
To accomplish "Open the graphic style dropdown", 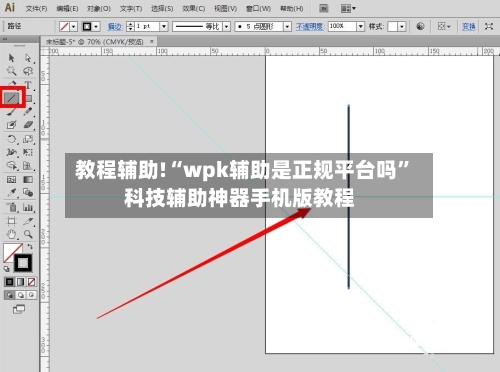I will tap(402, 26).
